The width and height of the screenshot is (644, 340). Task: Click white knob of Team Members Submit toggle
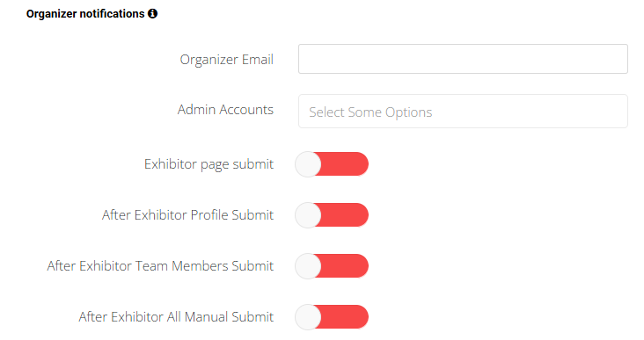[x=308, y=266]
